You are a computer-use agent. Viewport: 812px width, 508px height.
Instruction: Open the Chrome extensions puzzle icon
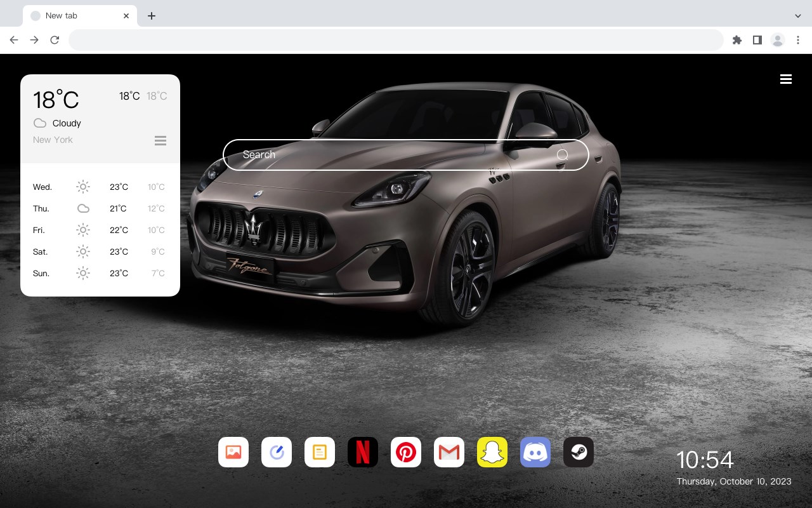click(x=737, y=40)
